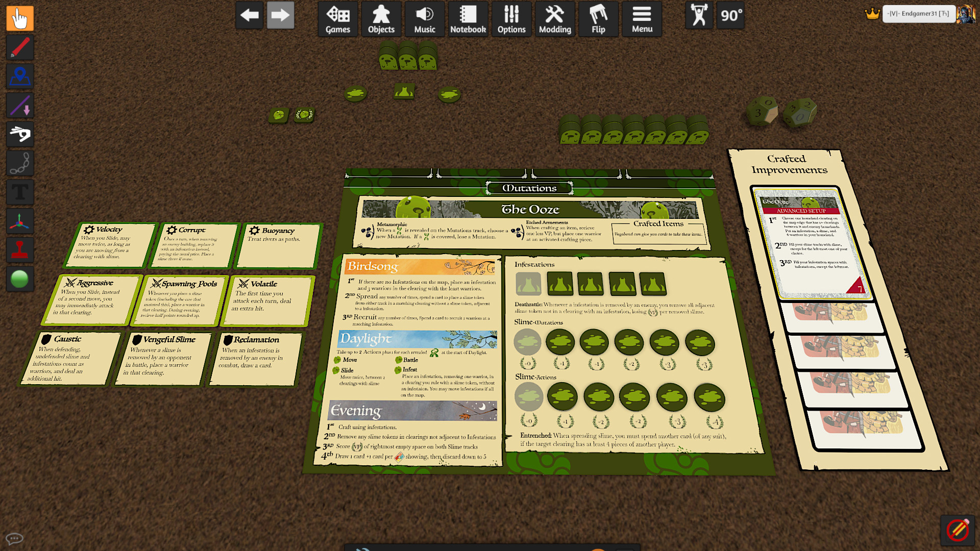980x551 pixels.
Task: Open the Notebook panel
Action: click(x=468, y=19)
